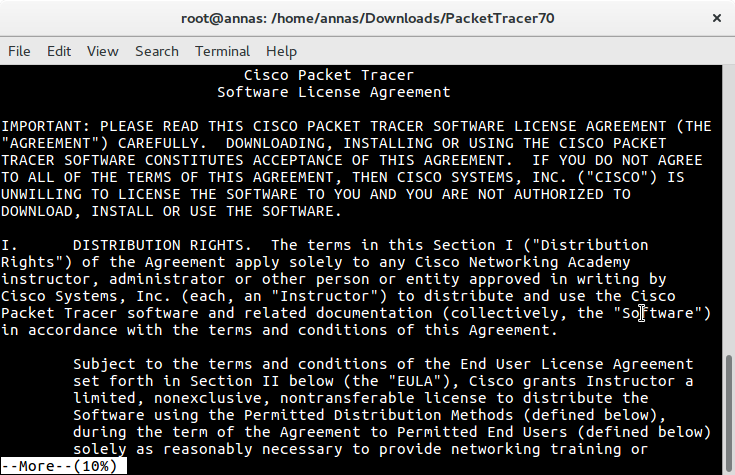The width and height of the screenshot is (735, 475).
Task: Open the Terminal menu
Action: tap(222, 51)
